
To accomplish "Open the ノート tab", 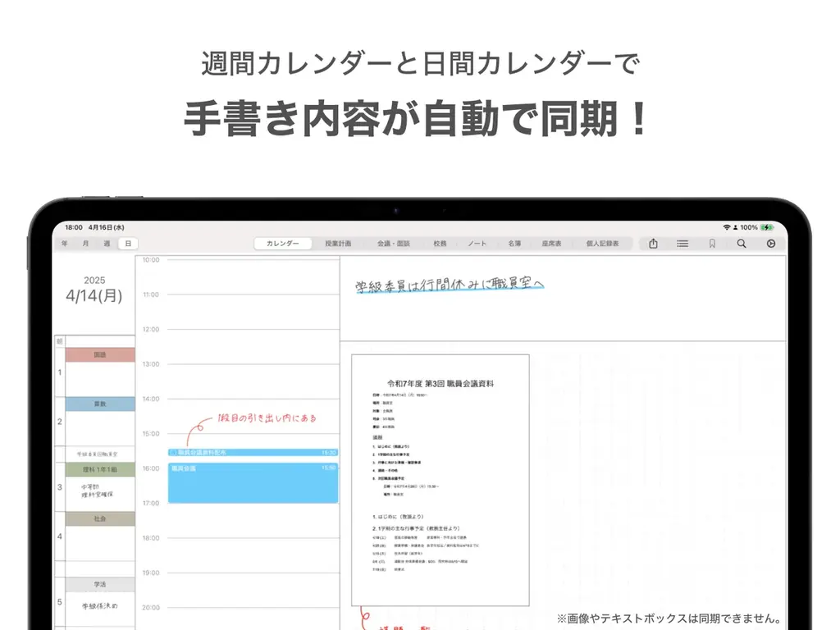I will (x=476, y=243).
